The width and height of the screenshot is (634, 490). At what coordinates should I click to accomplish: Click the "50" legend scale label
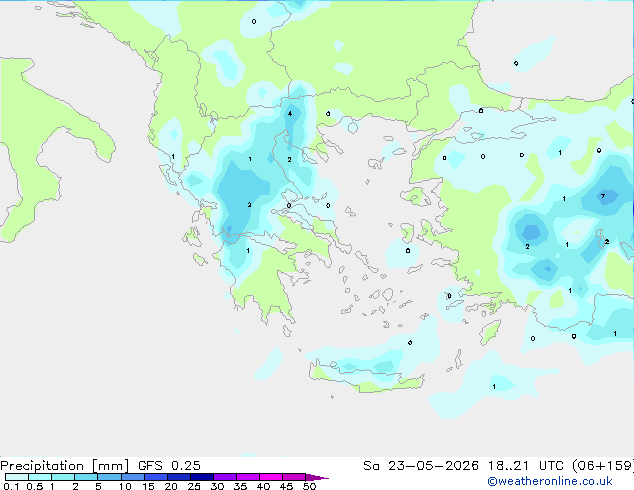310,486
